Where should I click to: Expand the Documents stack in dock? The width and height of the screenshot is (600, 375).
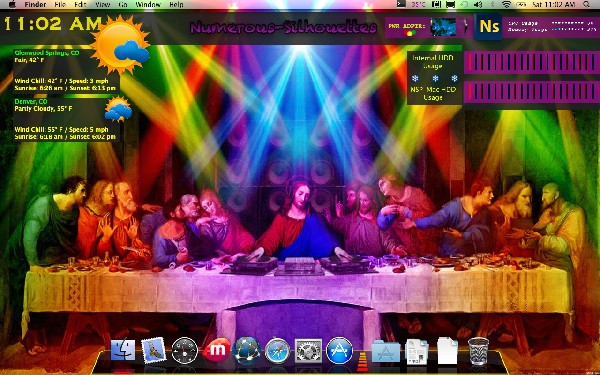coord(417,351)
